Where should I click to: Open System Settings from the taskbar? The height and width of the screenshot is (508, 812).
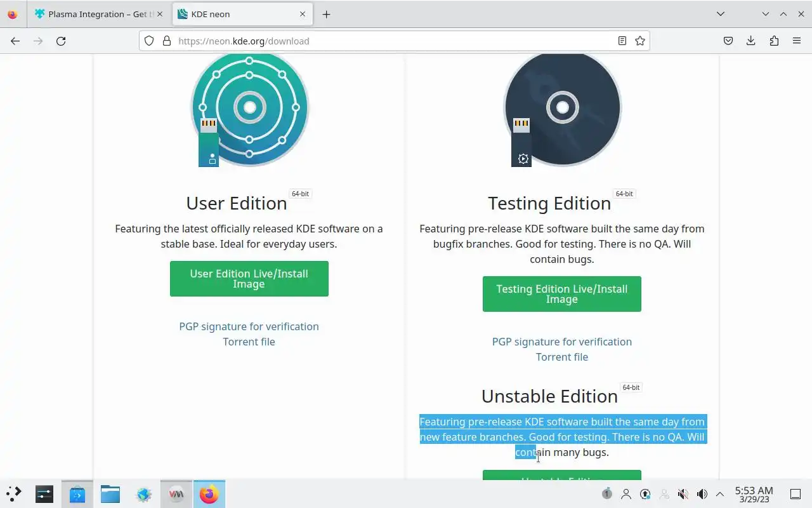(x=44, y=494)
